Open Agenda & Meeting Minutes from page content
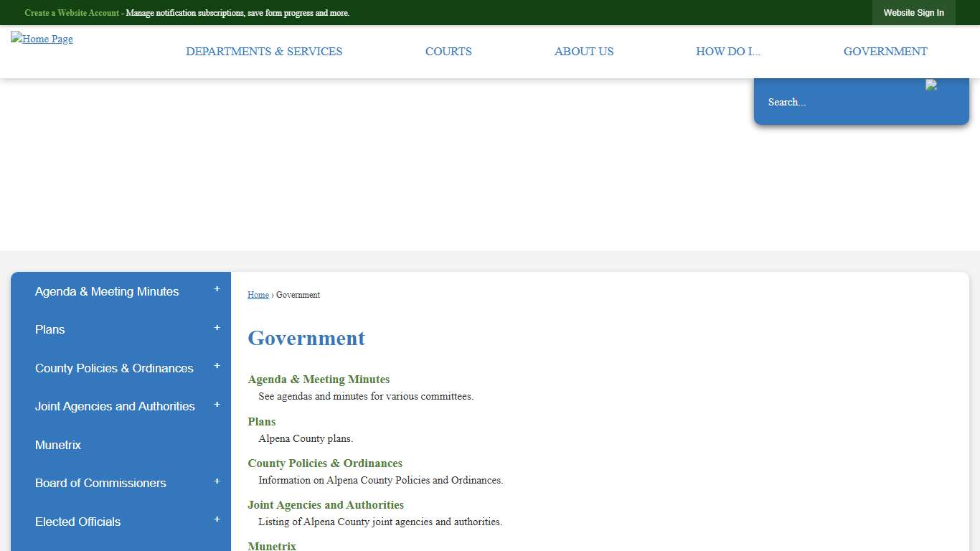Viewport: 980px width, 551px height. (319, 379)
